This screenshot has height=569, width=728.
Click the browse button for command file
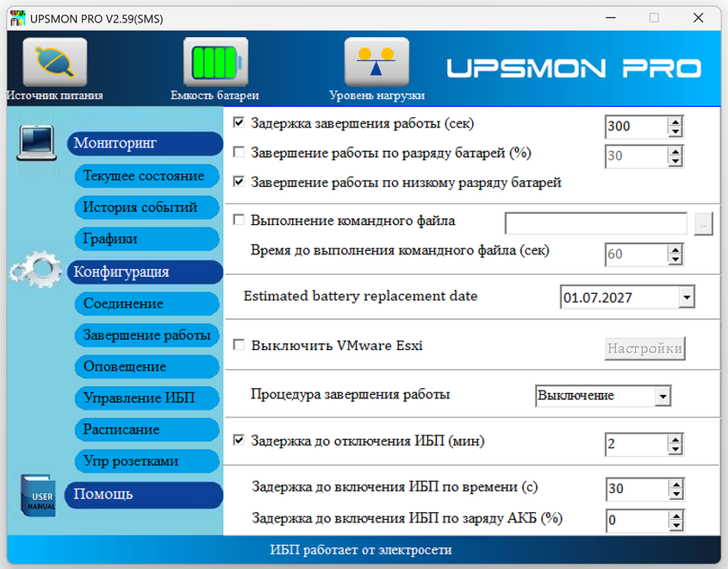coord(703,224)
